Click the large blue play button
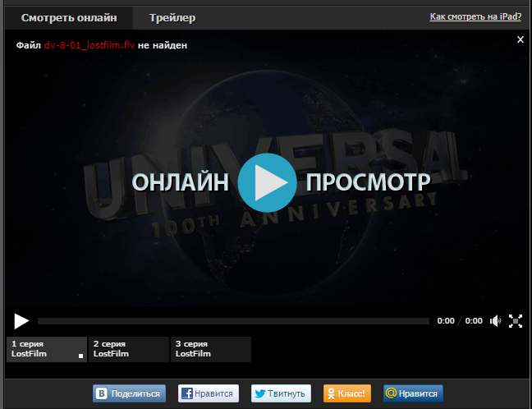This screenshot has width=532, height=409. [x=268, y=182]
